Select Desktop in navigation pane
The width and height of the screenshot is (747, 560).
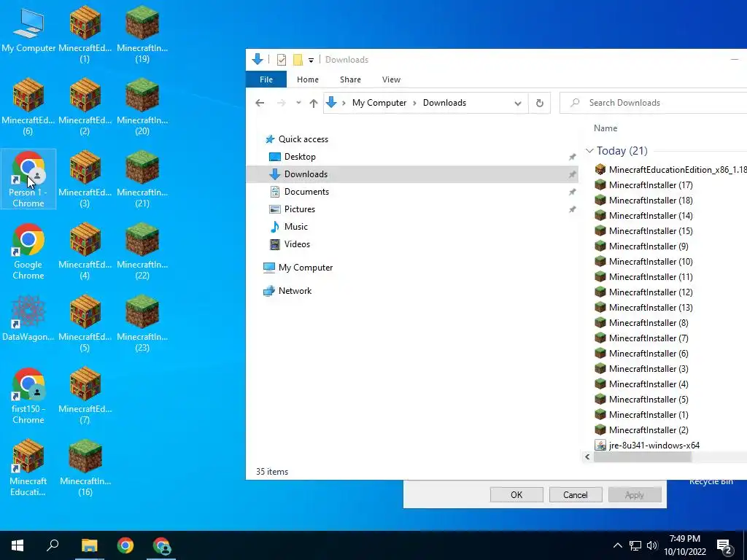[x=300, y=157]
